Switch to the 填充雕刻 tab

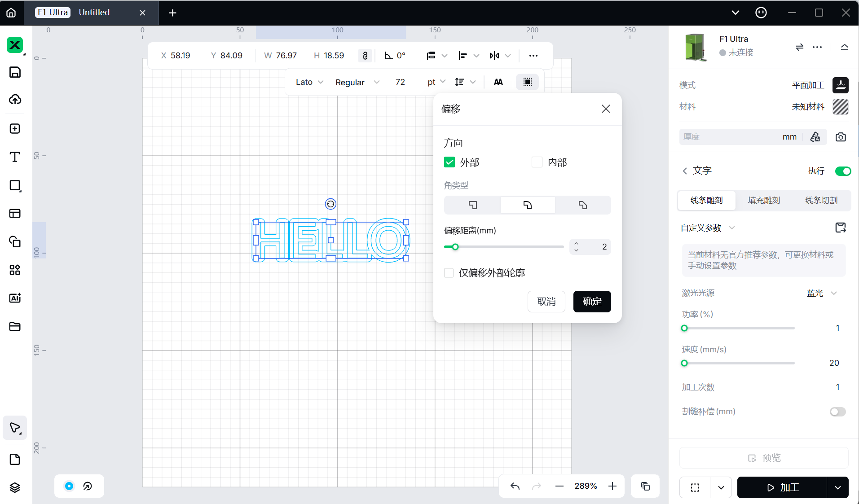(764, 201)
